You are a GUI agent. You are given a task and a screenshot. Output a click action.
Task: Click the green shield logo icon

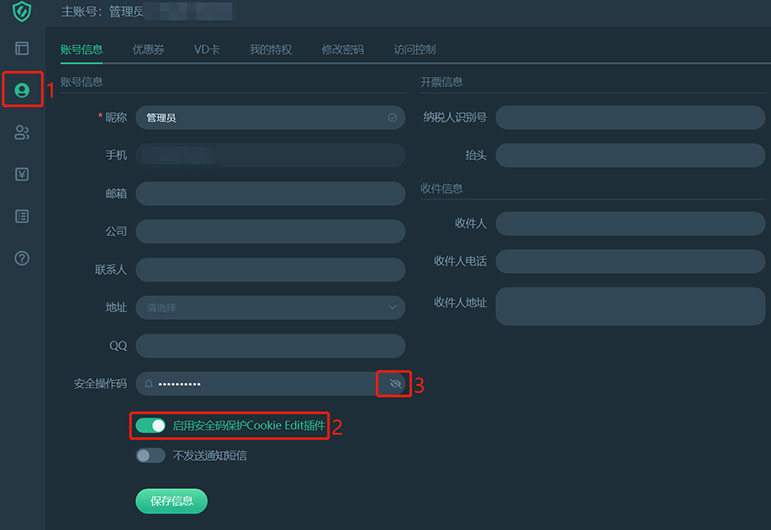click(21, 12)
